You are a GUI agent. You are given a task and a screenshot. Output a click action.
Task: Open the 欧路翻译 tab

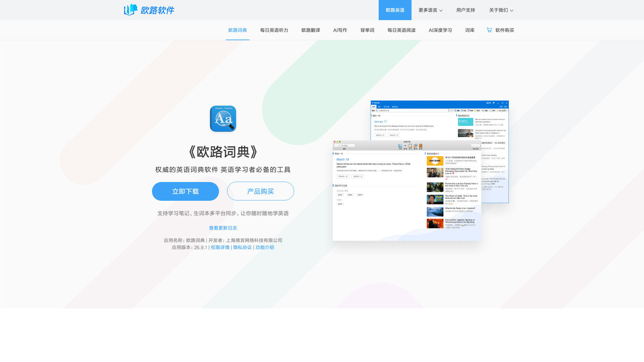311,30
